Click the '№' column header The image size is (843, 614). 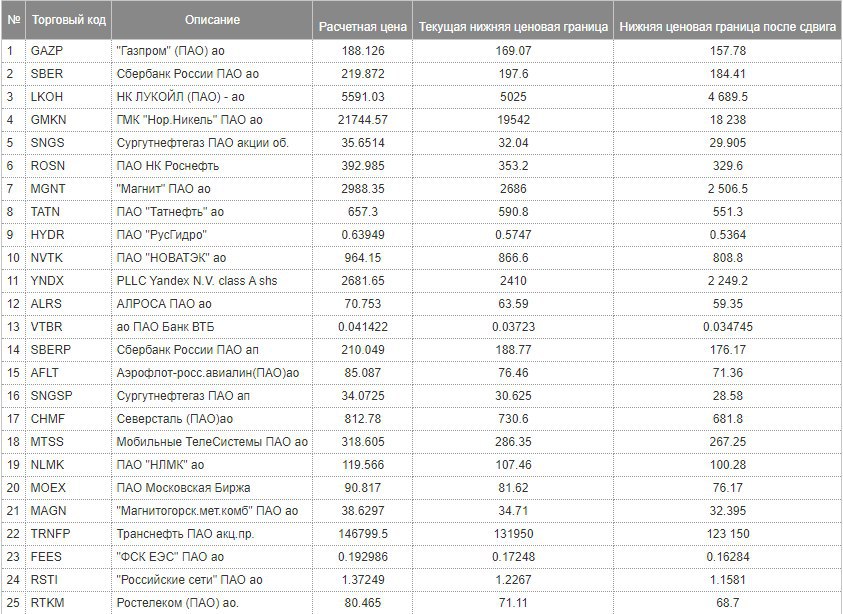tap(13, 20)
